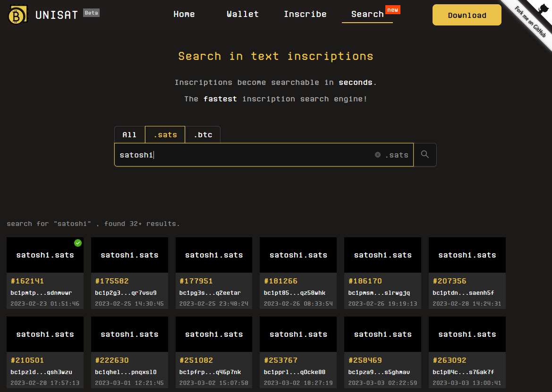The height and width of the screenshot is (392, 552).
Task: Click inscription number #175582
Action: click(111, 281)
